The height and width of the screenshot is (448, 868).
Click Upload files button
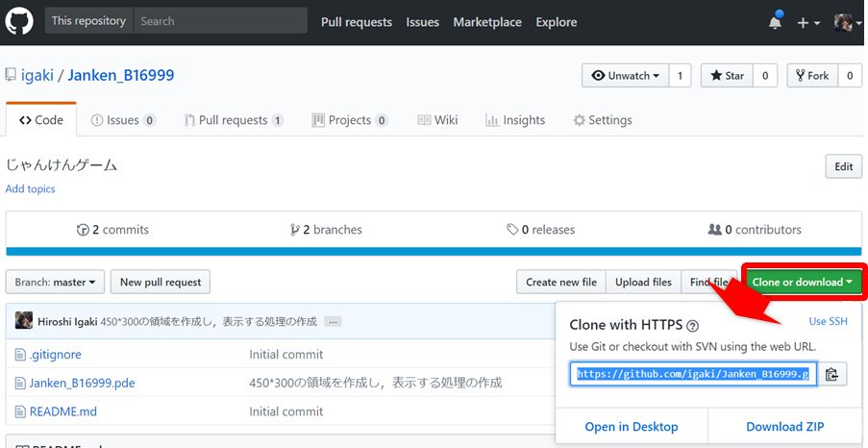643,282
